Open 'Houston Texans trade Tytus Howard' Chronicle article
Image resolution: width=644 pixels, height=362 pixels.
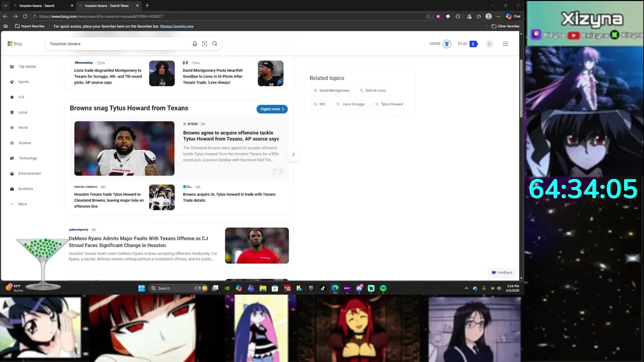109,200
